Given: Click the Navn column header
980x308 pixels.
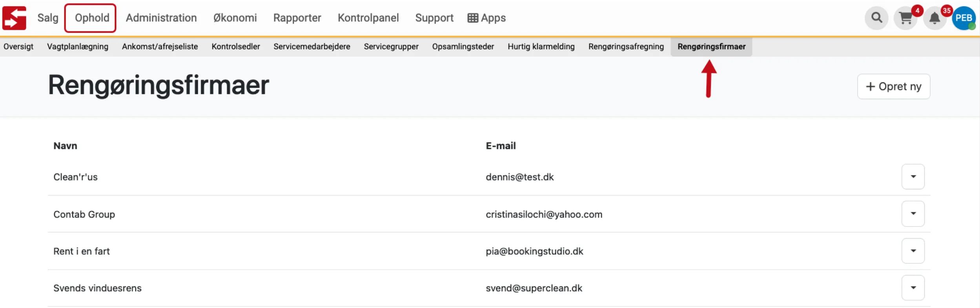Looking at the screenshot, I should click(65, 146).
